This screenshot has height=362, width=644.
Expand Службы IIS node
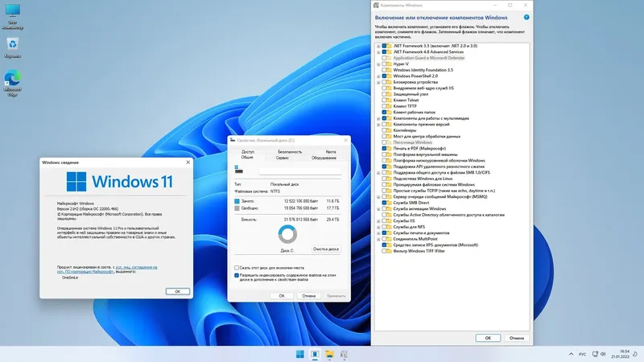pyautogui.click(x=378, y=220)
